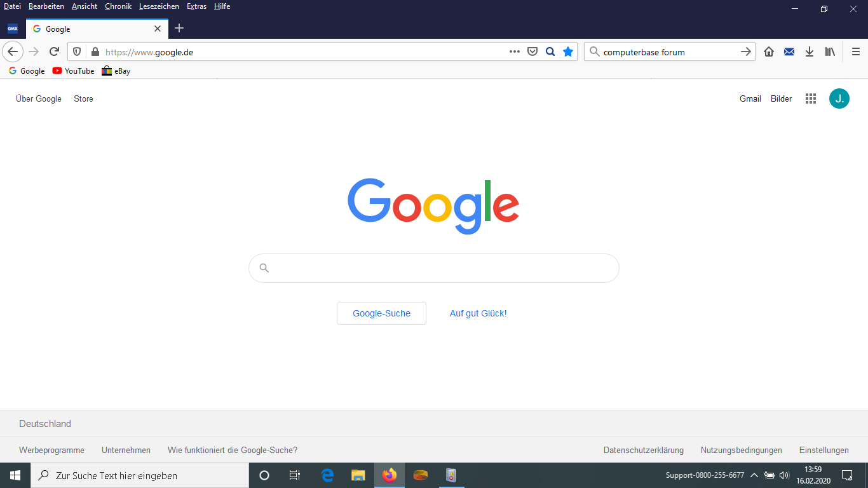The height and width of the screenshot is (488, 868).
Task: Open Microsoft Edge from the taskbar
Action: click(328, 475)
